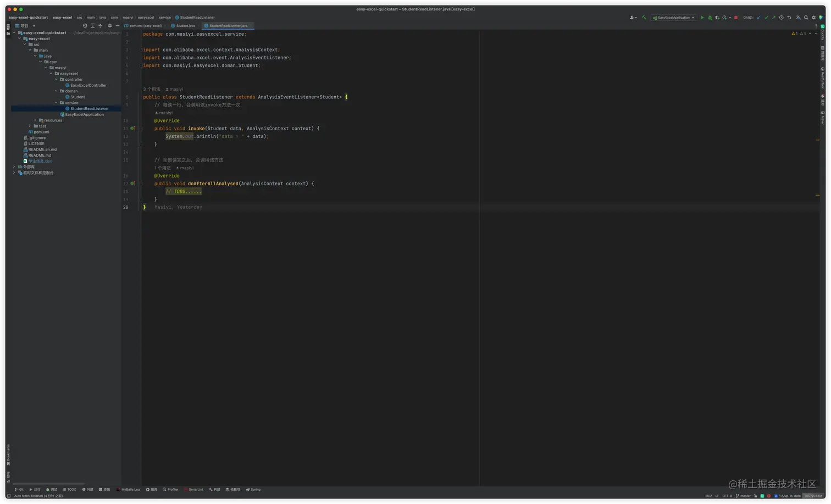
Task: Go to previous highlighted problem arrow
Action: click(x=810, y=34)
